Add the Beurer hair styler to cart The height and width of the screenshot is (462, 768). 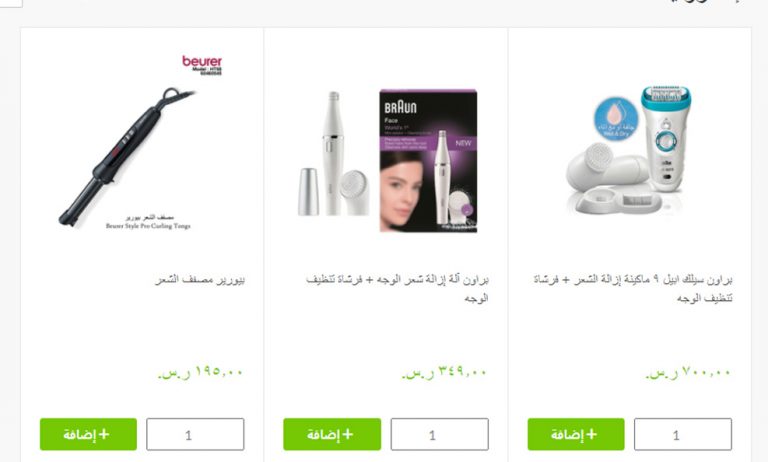pos(88,434)
